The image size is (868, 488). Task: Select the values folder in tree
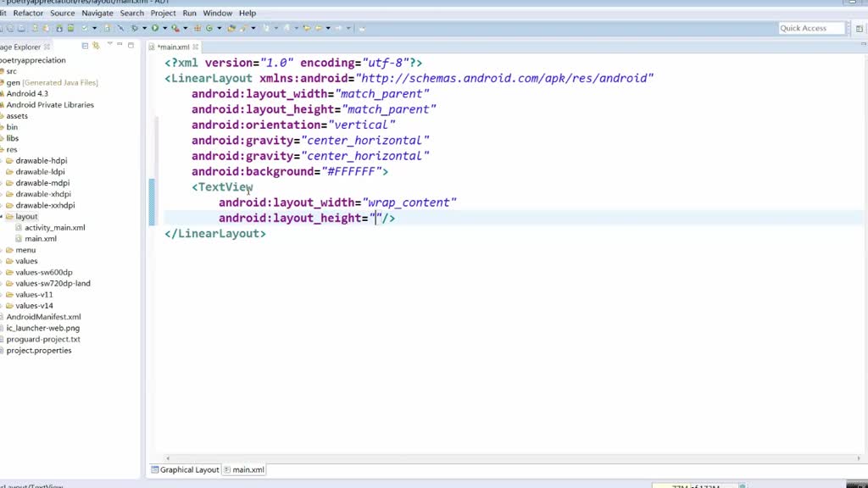(26, 261)
